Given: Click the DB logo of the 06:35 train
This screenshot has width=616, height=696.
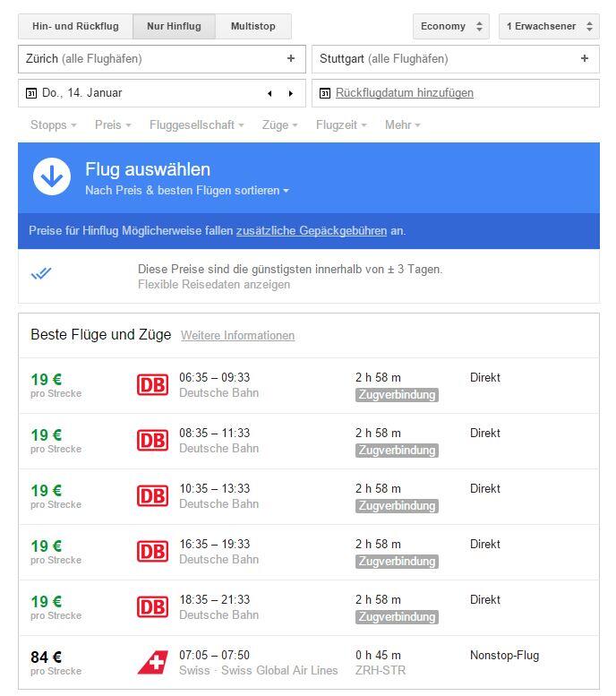Looking at the screenshot, I should click(153, 385).
